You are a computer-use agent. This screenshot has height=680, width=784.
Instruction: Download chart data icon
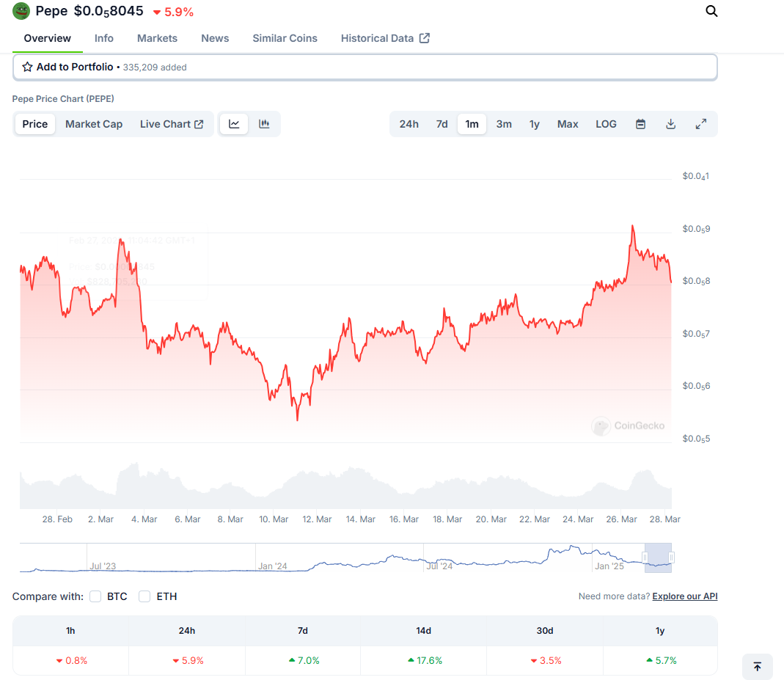tap(671, 124)
